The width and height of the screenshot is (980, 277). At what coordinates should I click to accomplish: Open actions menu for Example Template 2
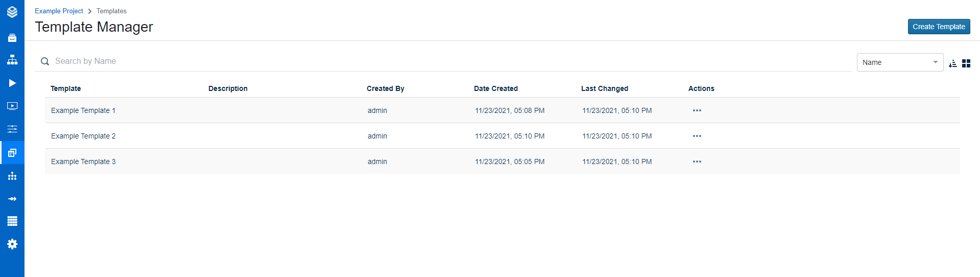(x=697, y=136)
